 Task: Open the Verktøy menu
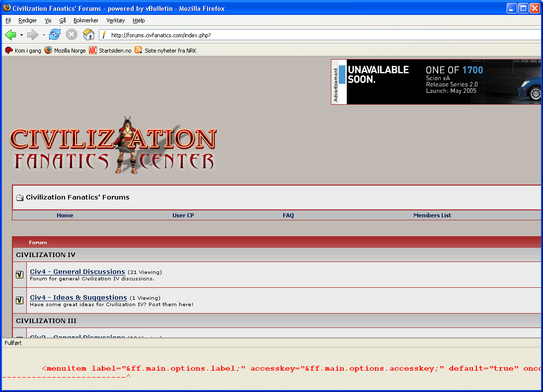pos(116,20)
